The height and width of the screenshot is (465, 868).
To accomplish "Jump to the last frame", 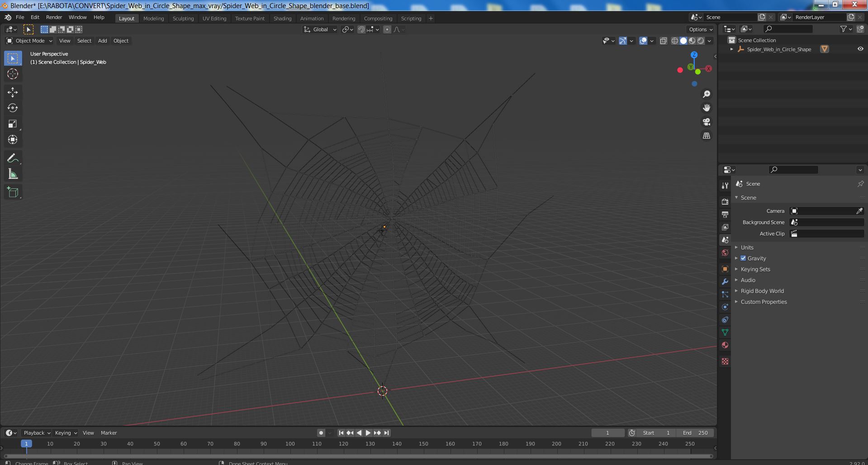I will tap(386, 433).
